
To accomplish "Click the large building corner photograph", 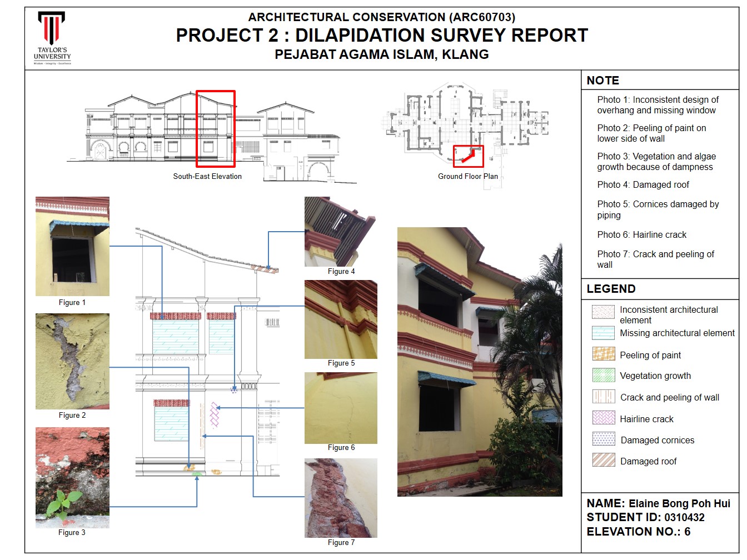I will click(480, 362).
